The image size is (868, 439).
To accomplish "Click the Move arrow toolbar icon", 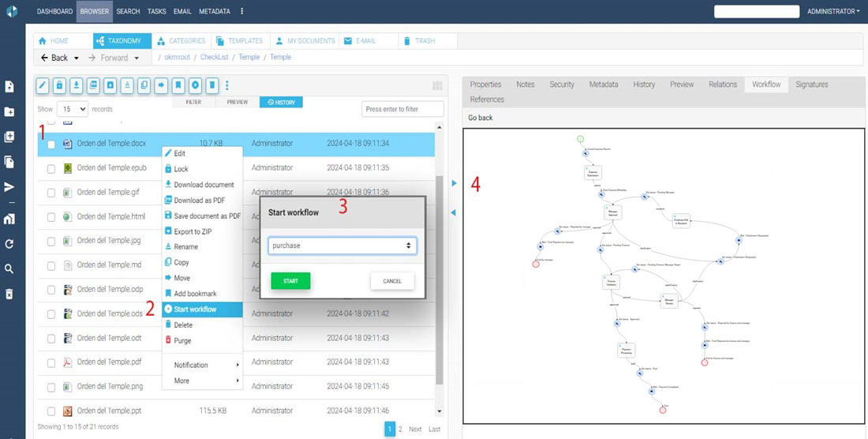I will pos(161,85).
